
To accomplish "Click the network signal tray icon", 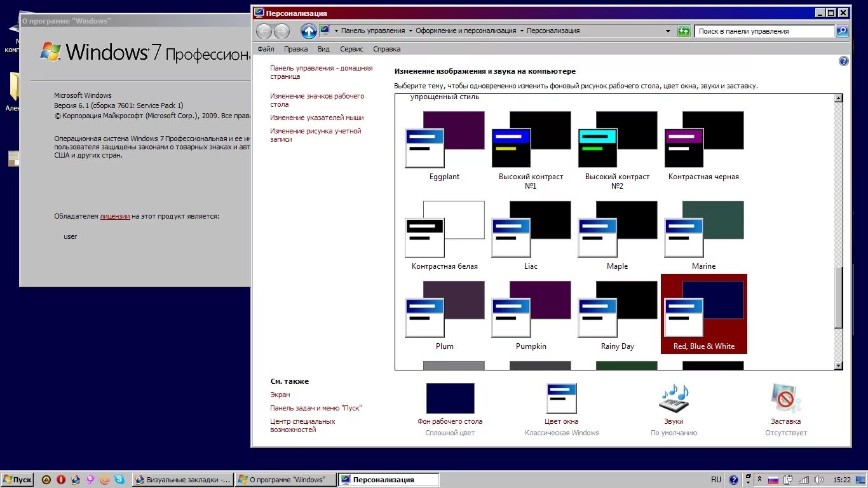I will click(804, 480).
